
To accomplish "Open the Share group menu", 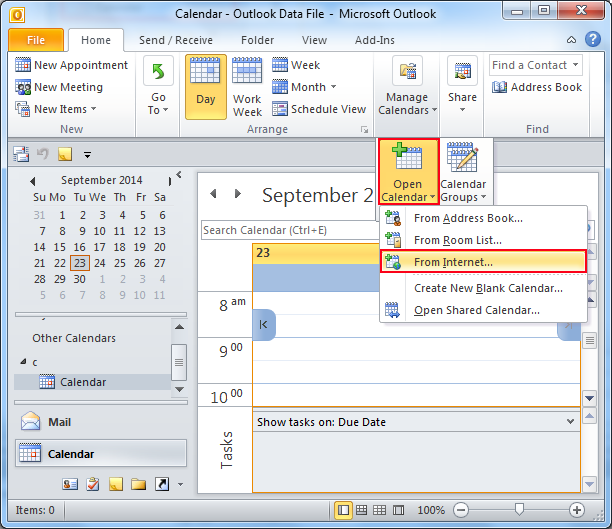I will click(x=462, y=87).
